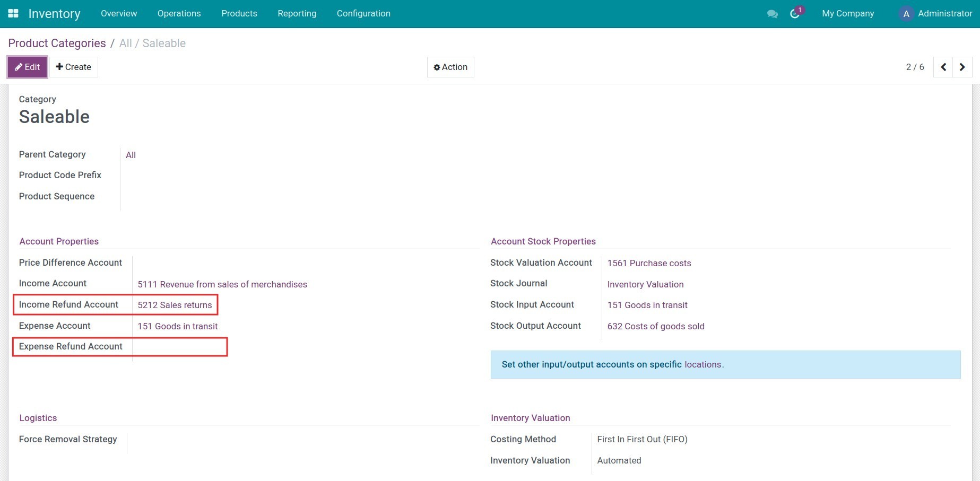Screen dimensions: 980x481
Task: View activities via the clock icon
Action: click(794, 14)
